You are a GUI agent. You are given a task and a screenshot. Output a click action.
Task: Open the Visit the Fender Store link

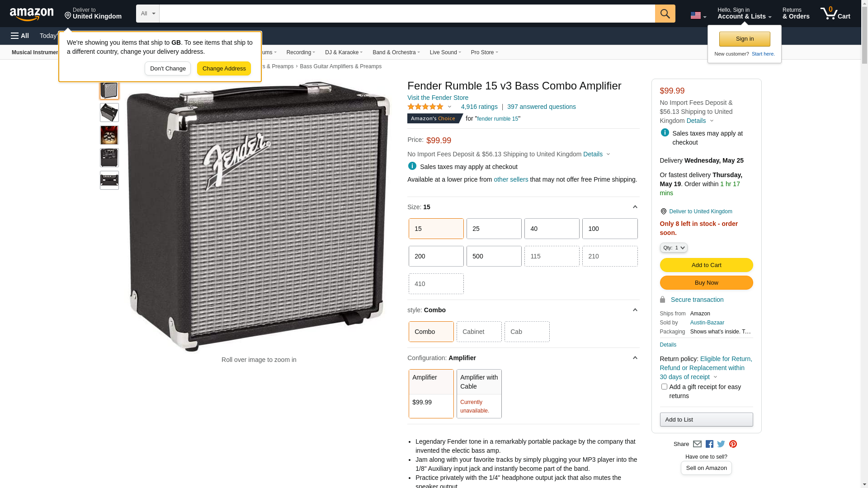tap(438, 98)
